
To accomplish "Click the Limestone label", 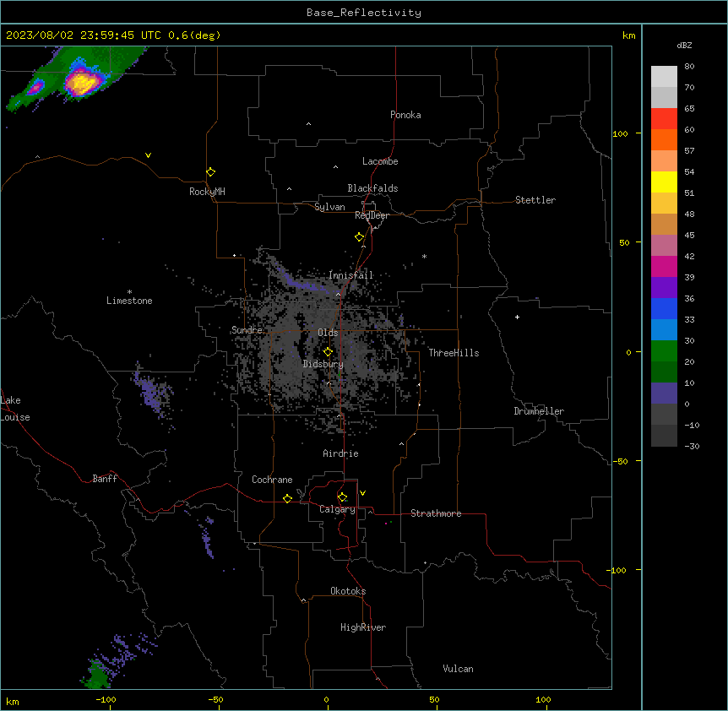I will point(129,301).
